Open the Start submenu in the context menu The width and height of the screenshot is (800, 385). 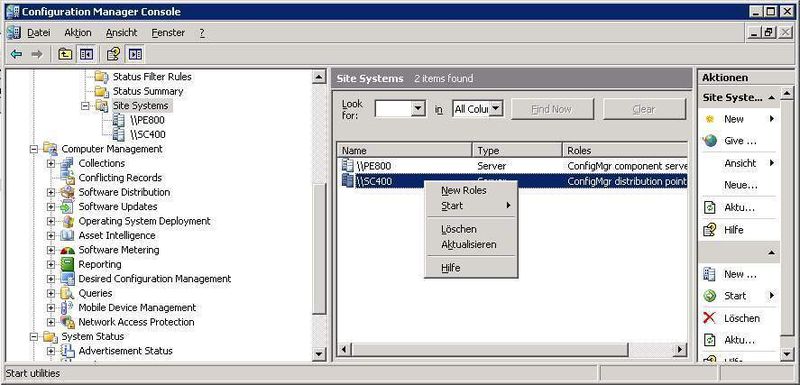(x=471, y=206)
